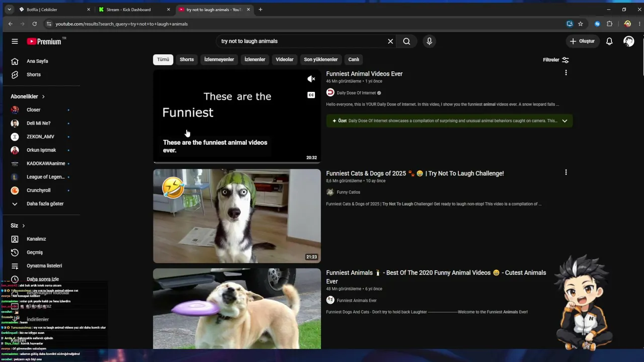This screenshot has height=362, width=644.
Task: Open the League of Legends channel
Action: [x=45, y=177]
